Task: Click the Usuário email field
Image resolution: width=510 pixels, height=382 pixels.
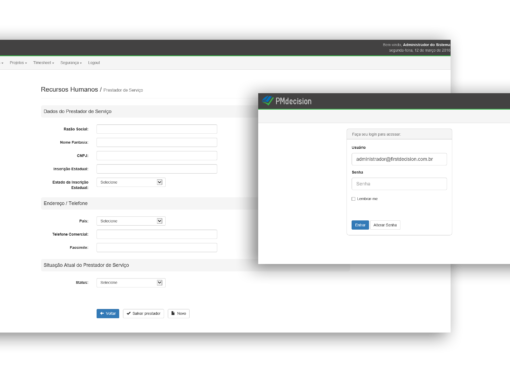Action: 399,159
